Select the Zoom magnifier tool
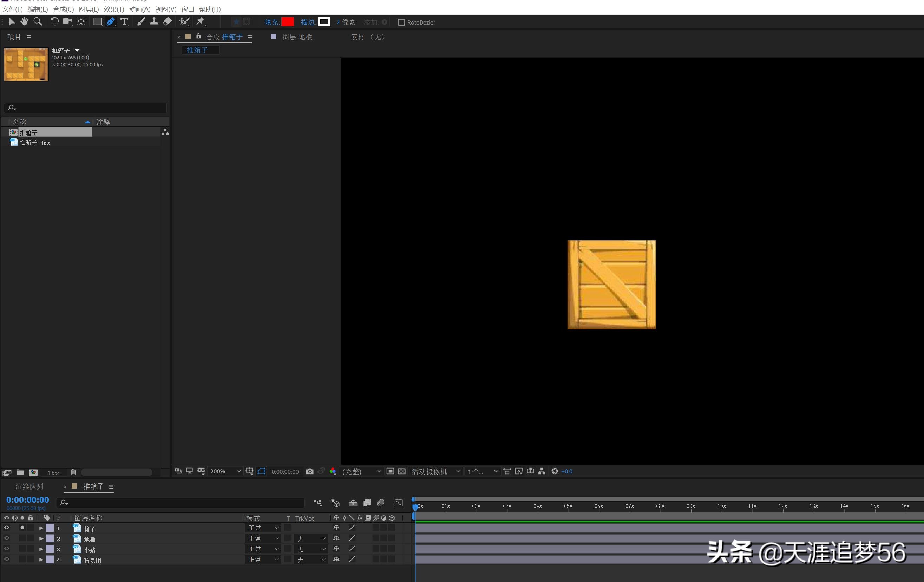This screenshot has height=582, width=924. point(38,22)
